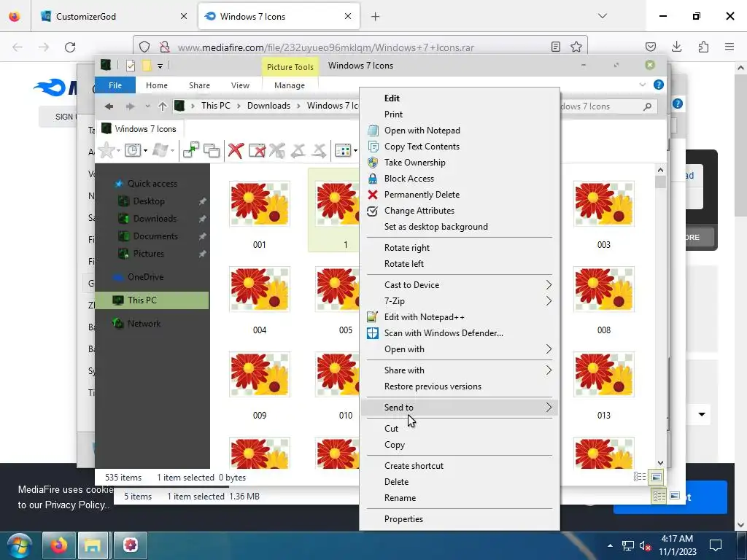Click the search magnifier in Explorer
This screenshot has width=747, height=560.
647,106
